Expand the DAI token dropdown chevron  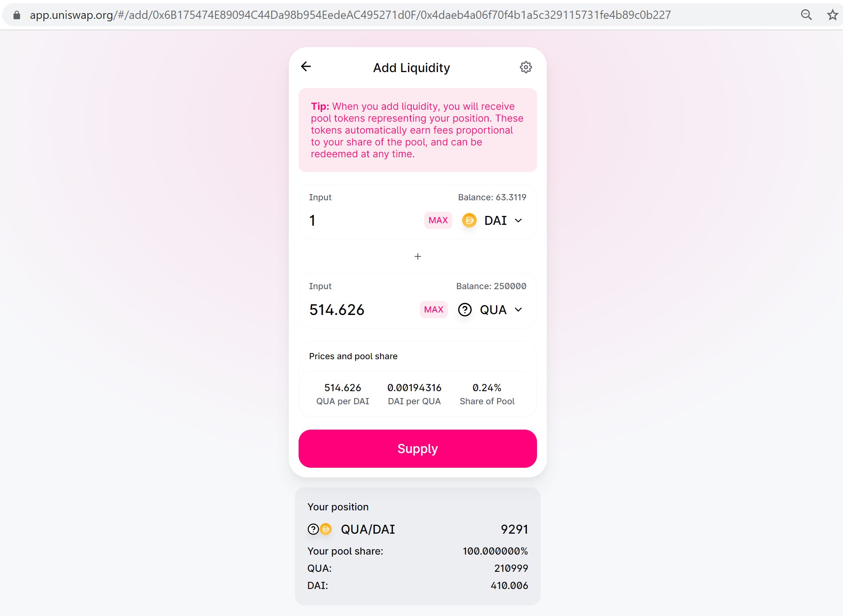pyautogui.click(x=518, y=220)
